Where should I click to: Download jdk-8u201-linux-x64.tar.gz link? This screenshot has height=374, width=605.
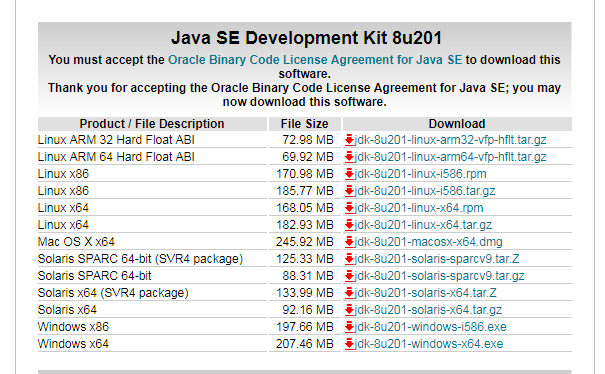[x=423, y=225]
